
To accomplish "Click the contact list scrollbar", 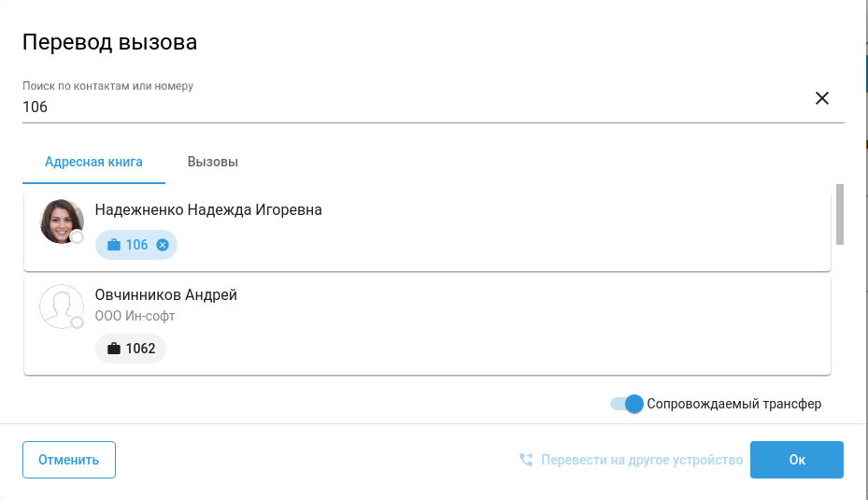I will click(x=840, y=214).
